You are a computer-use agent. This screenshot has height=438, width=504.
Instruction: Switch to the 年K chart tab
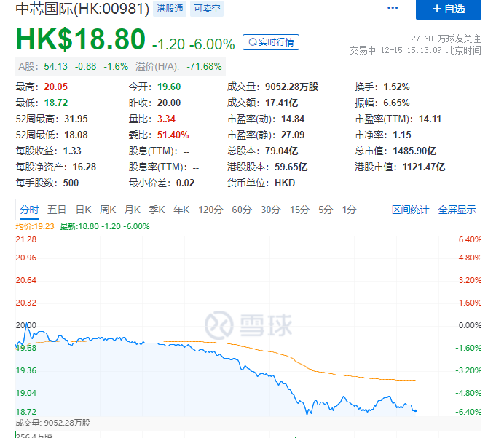tap(181, 210)
